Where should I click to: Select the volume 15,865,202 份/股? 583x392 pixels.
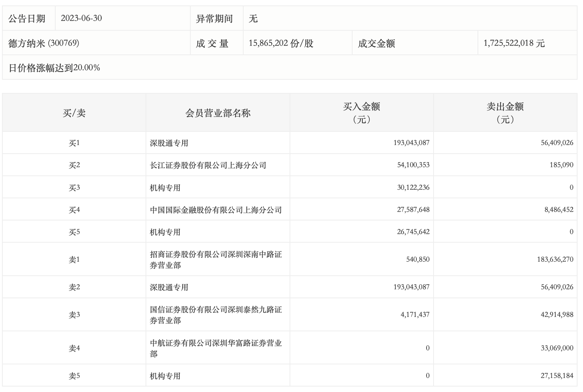tap(281, 43)
